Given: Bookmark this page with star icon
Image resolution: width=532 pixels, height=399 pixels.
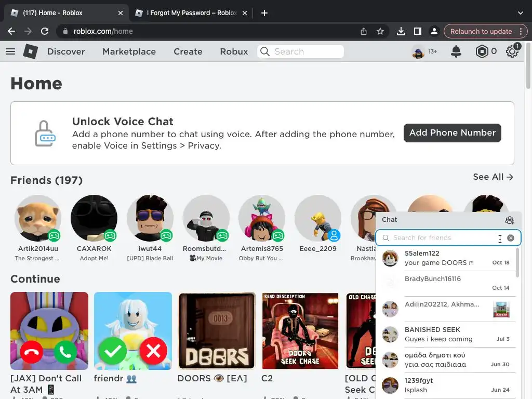Looking at the screenshot, I should click(x=380, y=32).
